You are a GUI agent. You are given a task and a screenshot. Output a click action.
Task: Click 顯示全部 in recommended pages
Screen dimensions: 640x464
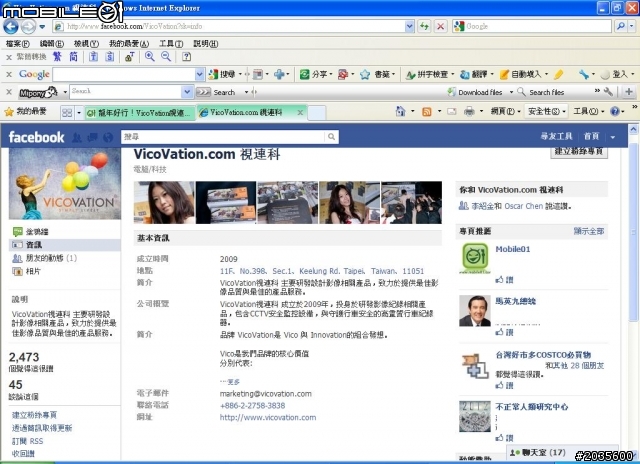pos(589,231)
